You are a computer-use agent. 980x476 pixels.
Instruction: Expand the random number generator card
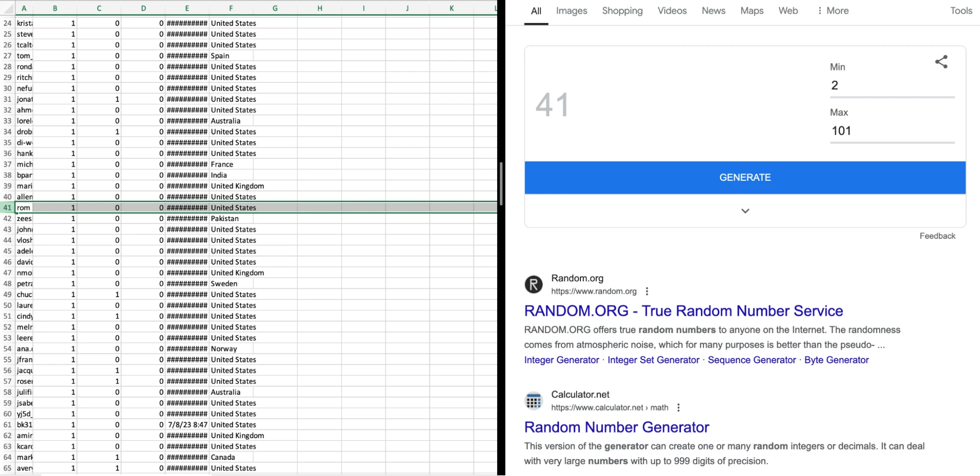[745, 211]
